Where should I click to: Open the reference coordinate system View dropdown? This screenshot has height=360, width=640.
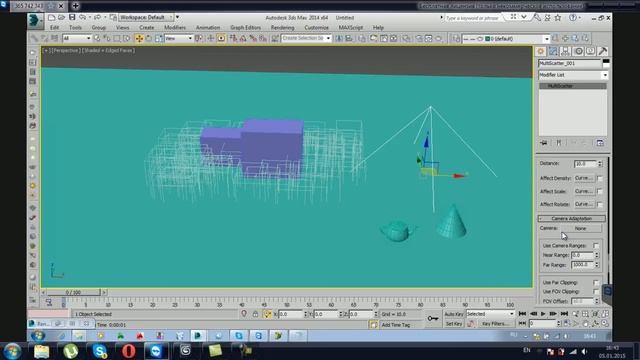point(178,38)
